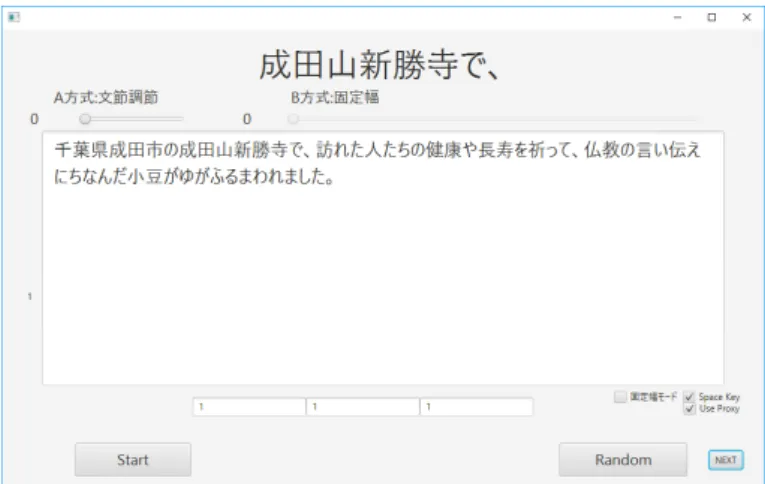Click the Random button
The image size is (765, 484).
(x=623, y=460)
